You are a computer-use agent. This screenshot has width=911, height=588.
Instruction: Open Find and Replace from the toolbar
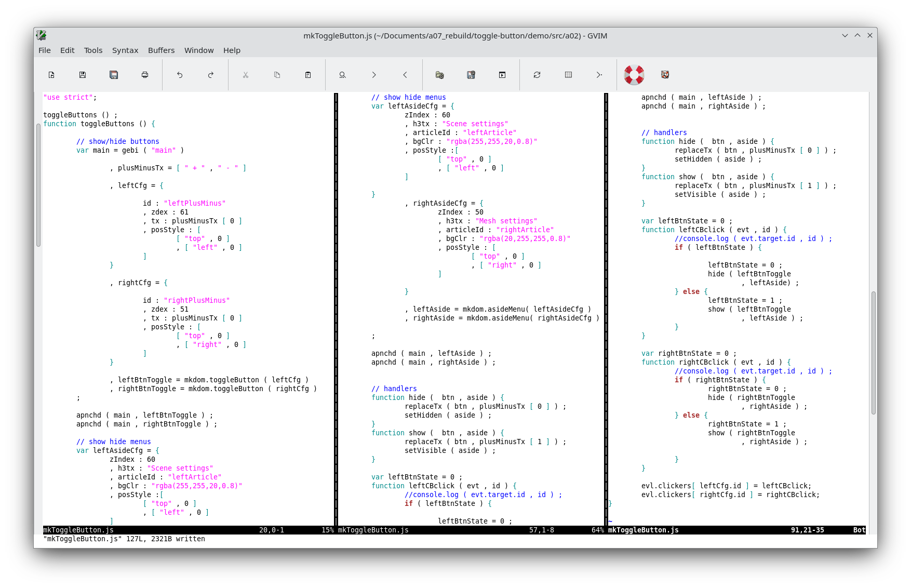343,75
